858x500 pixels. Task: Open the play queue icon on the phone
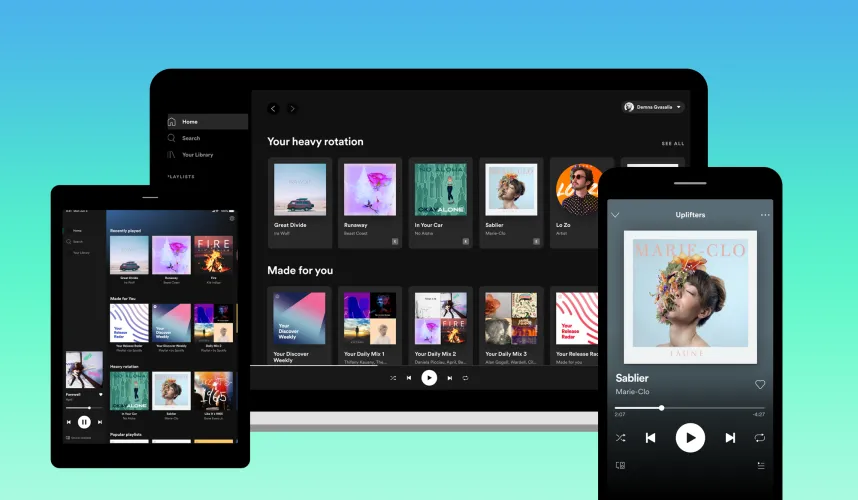761,465
